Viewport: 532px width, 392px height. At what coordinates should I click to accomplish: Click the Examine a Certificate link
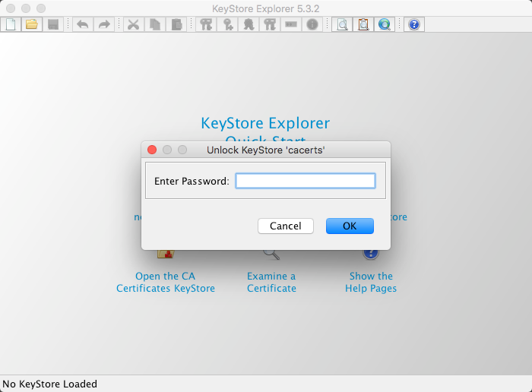coord(271,282)
